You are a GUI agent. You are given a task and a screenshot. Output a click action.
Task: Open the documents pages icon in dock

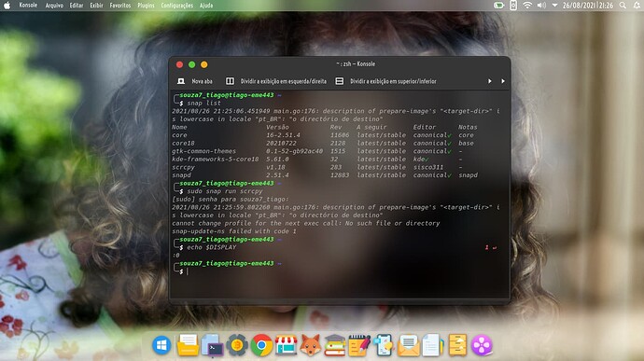tap(432, 345)
